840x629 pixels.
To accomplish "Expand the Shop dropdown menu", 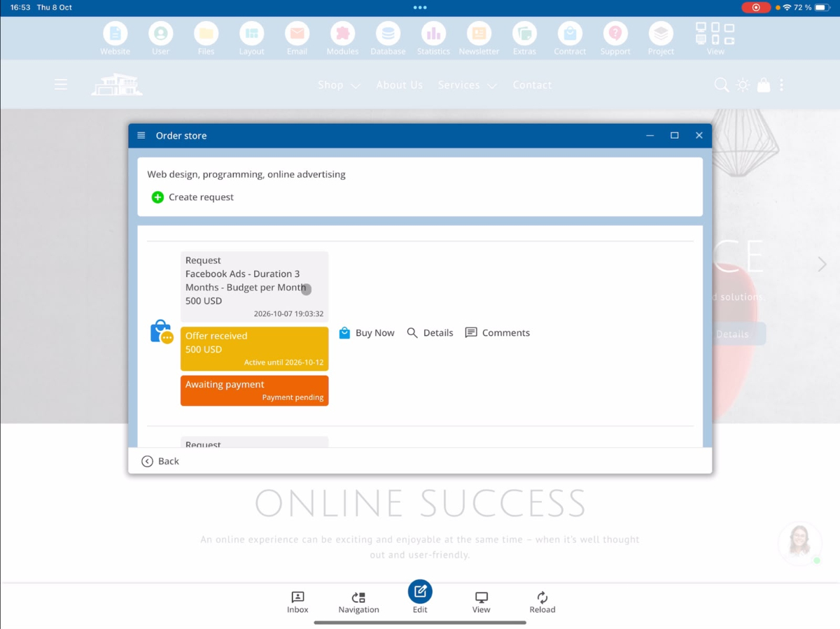I will pos(339,85).
